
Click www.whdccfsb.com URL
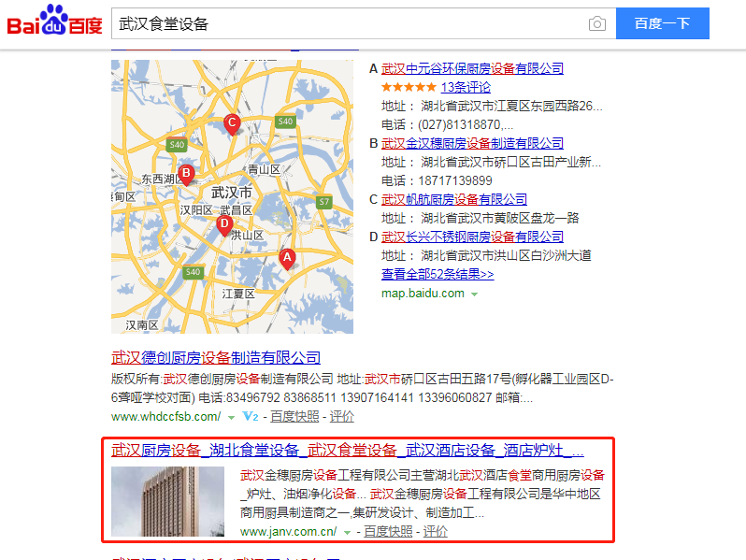coord(165,417)
